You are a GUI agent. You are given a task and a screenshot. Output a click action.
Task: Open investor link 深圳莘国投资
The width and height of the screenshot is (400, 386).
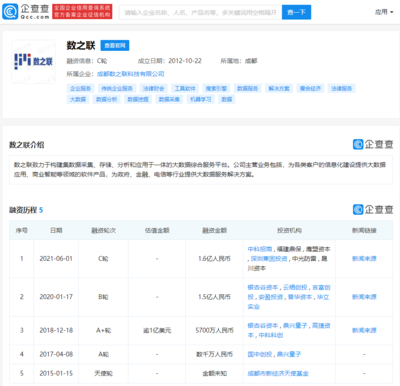269,259
